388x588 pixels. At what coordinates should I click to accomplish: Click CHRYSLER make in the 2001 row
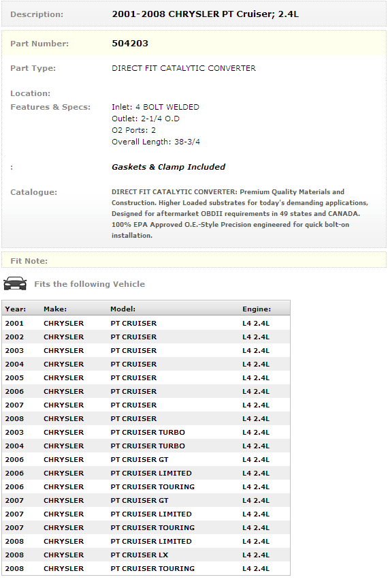click(x=64, y=323)
